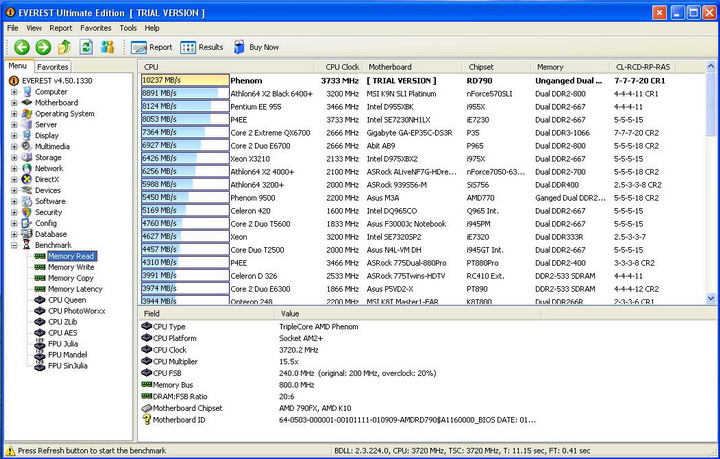Expand the Network tree node
Image resolution: width=720 pixels, height=459 pixels.
tap(14, 168)
